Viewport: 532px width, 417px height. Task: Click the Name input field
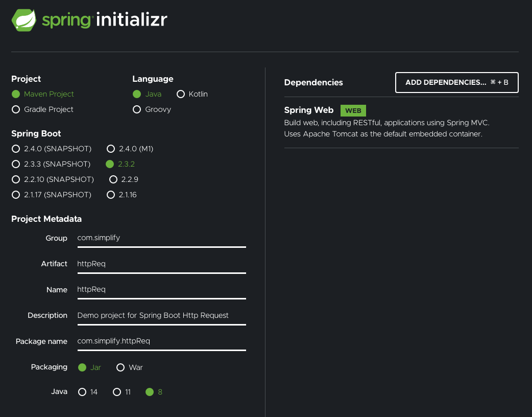point(161,289)
